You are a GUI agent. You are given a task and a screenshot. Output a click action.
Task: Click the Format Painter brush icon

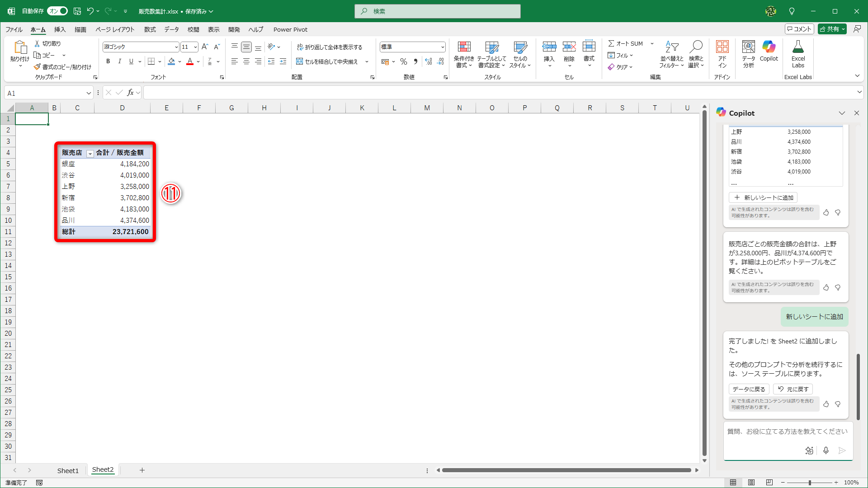(37, 67)
